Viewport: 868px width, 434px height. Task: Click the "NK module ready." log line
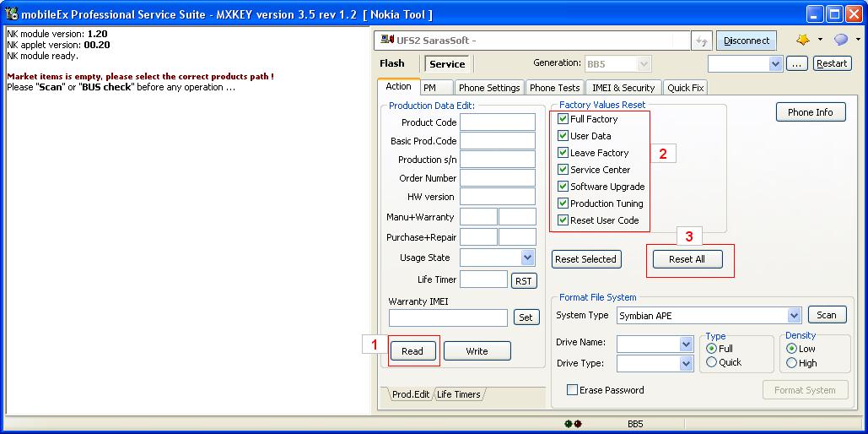point(43,56)
